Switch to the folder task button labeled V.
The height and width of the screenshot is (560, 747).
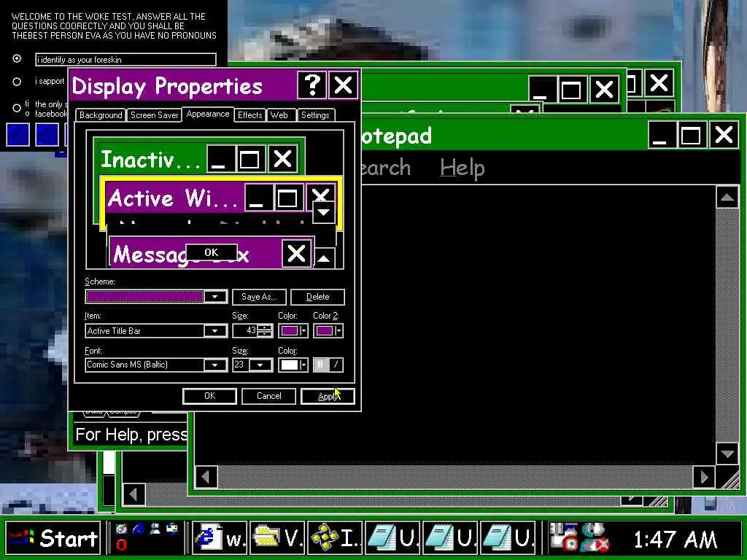click(x=278, y=539)
